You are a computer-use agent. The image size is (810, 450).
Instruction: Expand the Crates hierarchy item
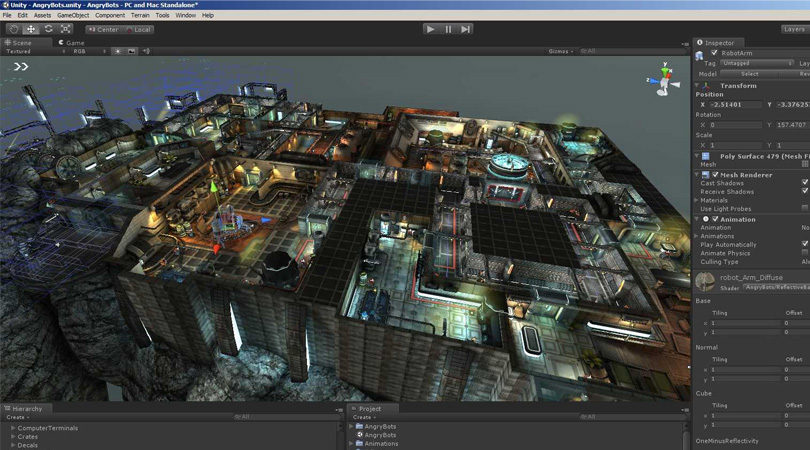13,437
